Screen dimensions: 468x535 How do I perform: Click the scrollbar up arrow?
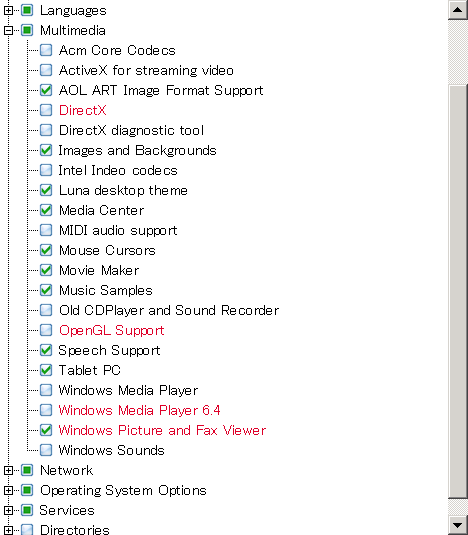coord(458,10)
